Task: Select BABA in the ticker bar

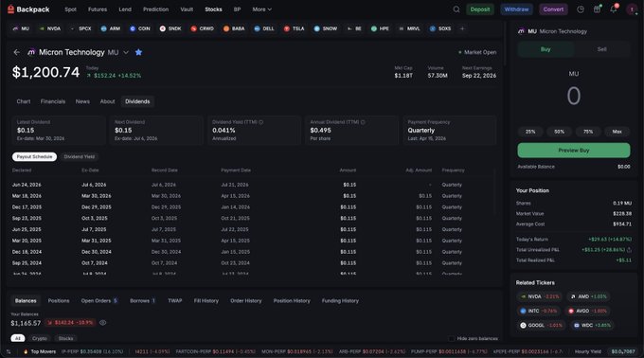Action: click(x=234, y=28)
